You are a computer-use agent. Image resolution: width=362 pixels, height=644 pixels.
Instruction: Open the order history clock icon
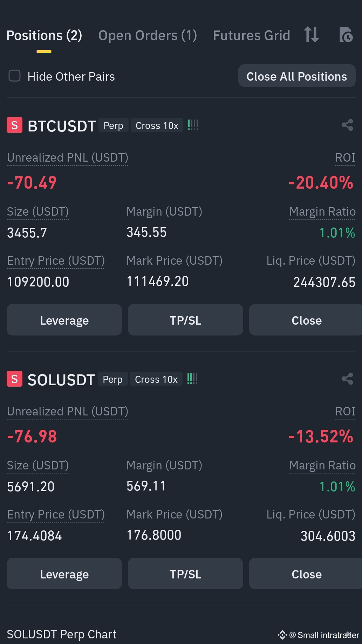coord(346,35)
